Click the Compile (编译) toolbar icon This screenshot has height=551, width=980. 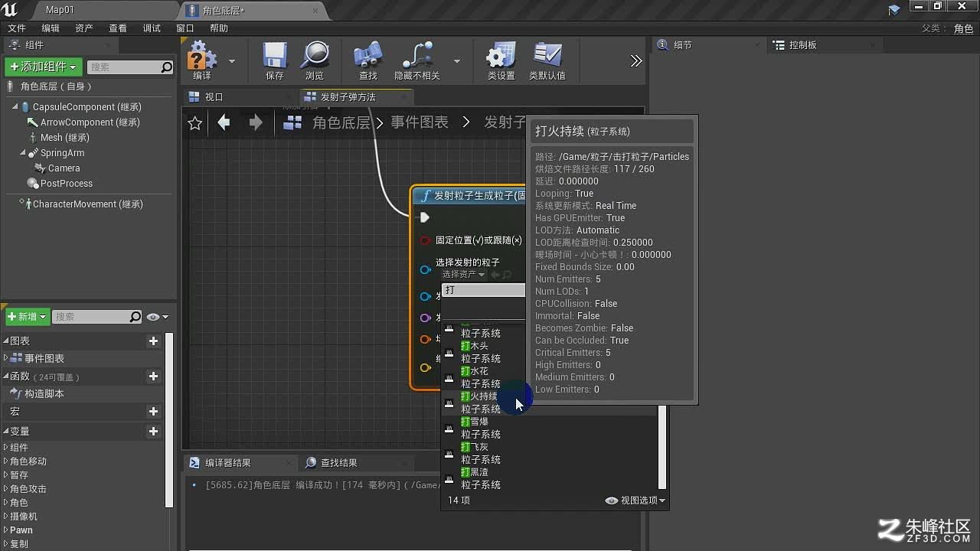point(202,56)
